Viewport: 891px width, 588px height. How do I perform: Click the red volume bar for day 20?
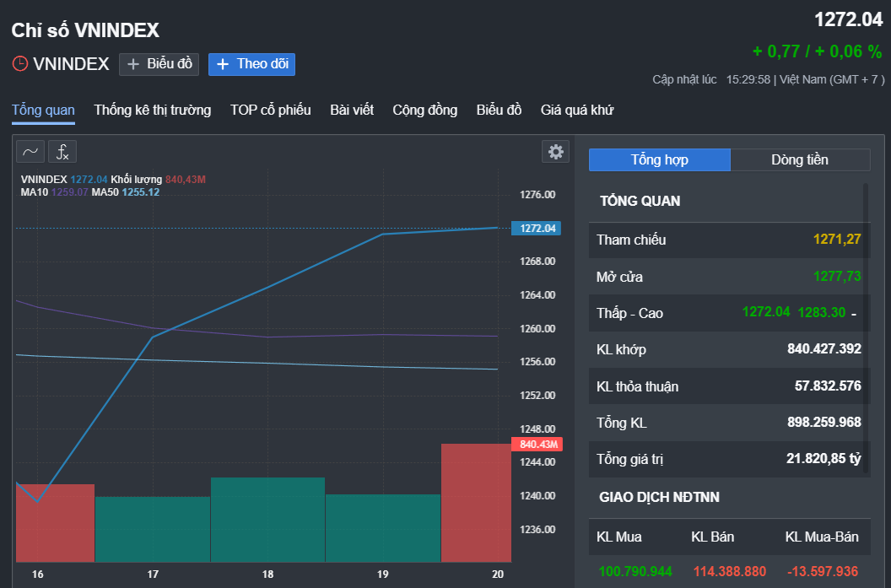coord(475,502)
